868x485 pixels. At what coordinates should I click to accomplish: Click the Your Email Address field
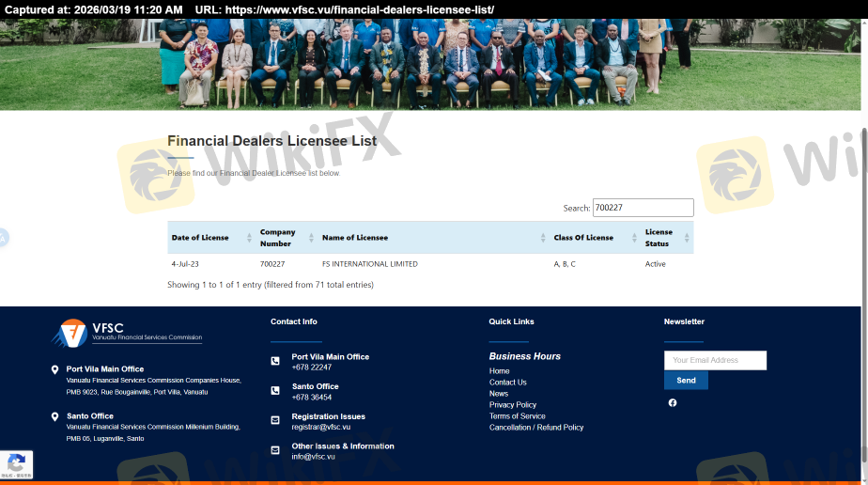pos(715,360)
